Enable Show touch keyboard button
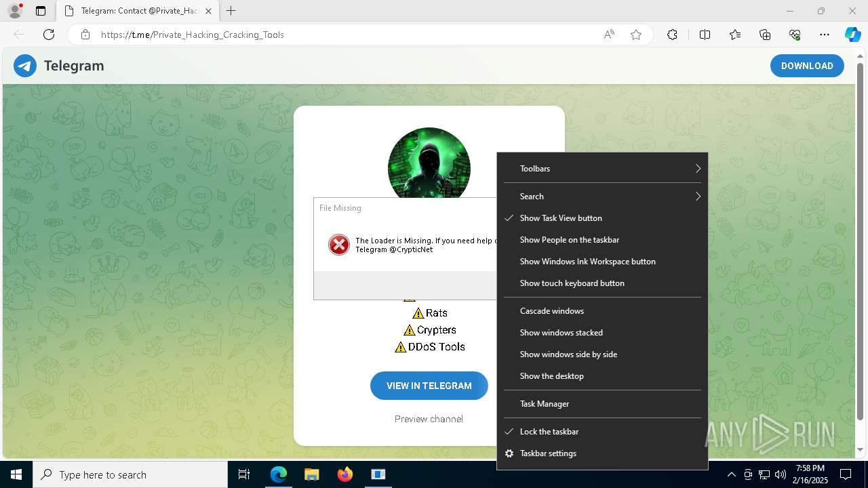 (602, 283)
